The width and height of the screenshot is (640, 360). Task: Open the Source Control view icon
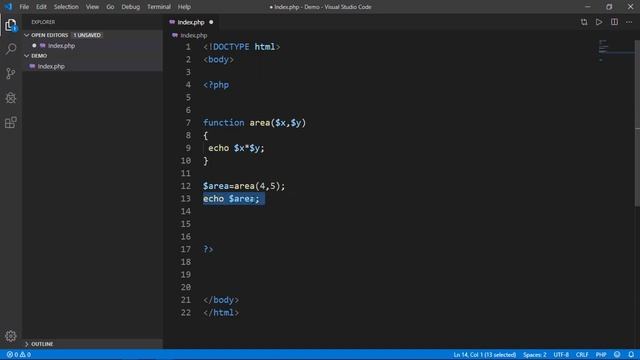coord(11,73)
